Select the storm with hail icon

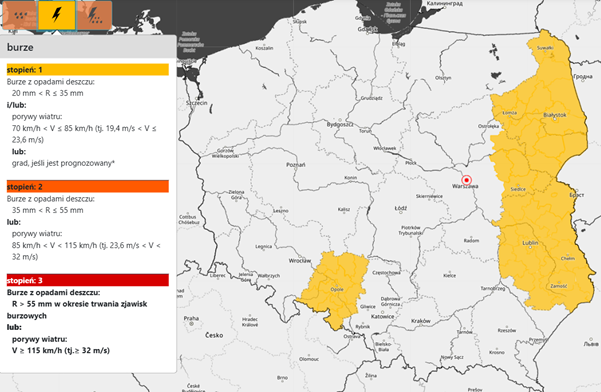[95, 15]
